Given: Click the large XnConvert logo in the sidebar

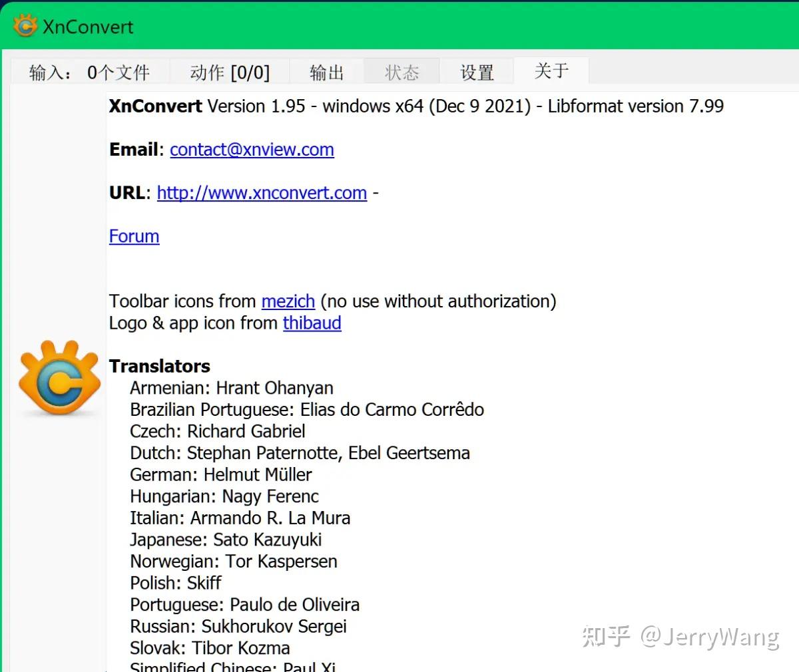Looking at the screenshot, I should (x=59, y=378).
